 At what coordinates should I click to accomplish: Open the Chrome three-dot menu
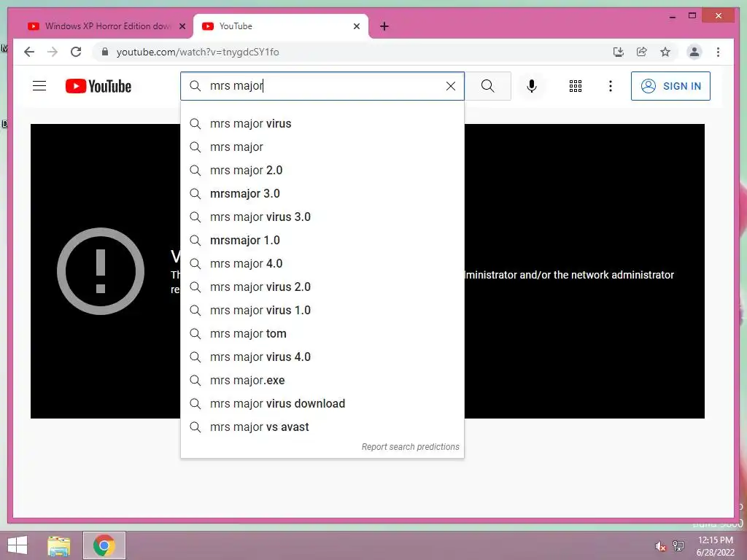718,52
